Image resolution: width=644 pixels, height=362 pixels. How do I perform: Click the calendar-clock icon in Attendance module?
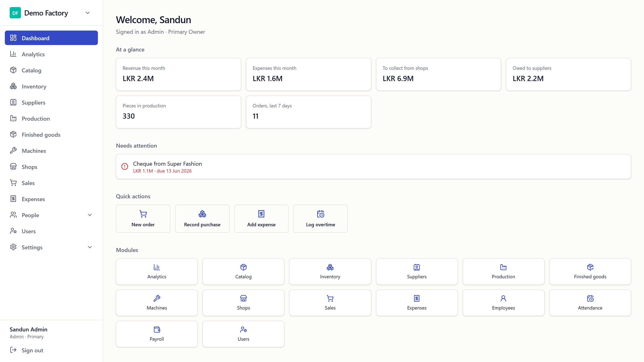point(590,298)
